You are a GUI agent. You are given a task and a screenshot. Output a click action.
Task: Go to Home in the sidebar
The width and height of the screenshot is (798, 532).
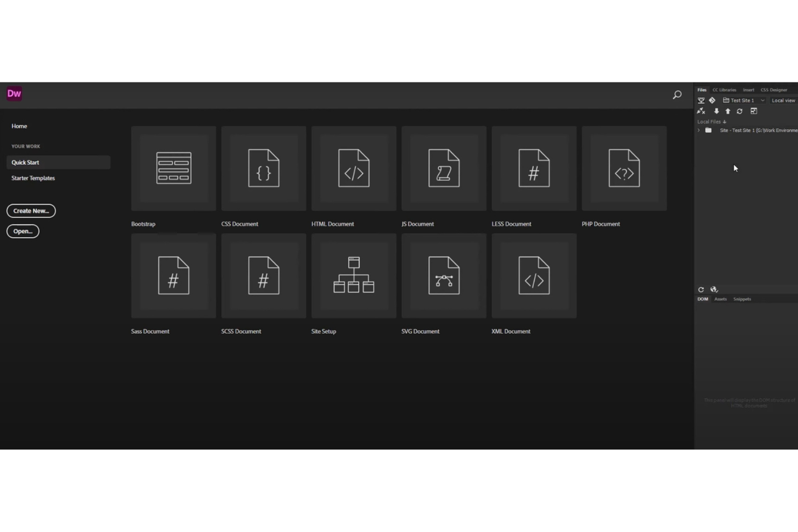pyautogui.click(x=19, y=126)
